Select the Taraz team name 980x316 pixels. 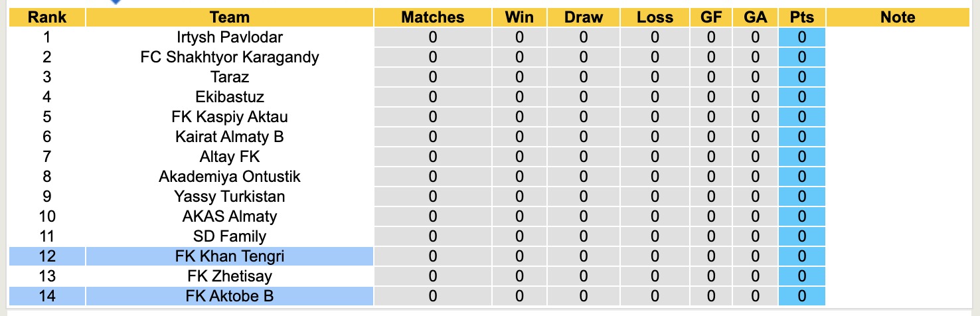230,77
